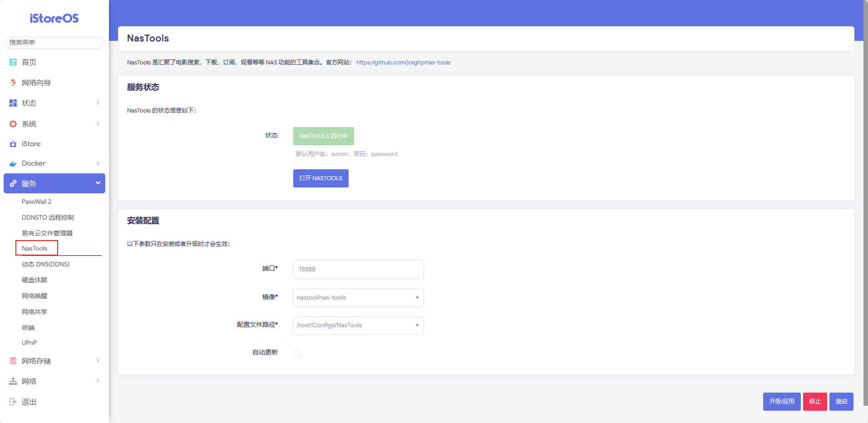Open the 镜像 image dropdown

click(358, 298)
